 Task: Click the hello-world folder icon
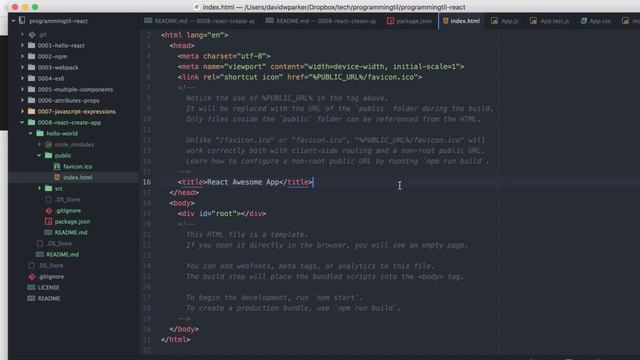(x=40, y=133)
